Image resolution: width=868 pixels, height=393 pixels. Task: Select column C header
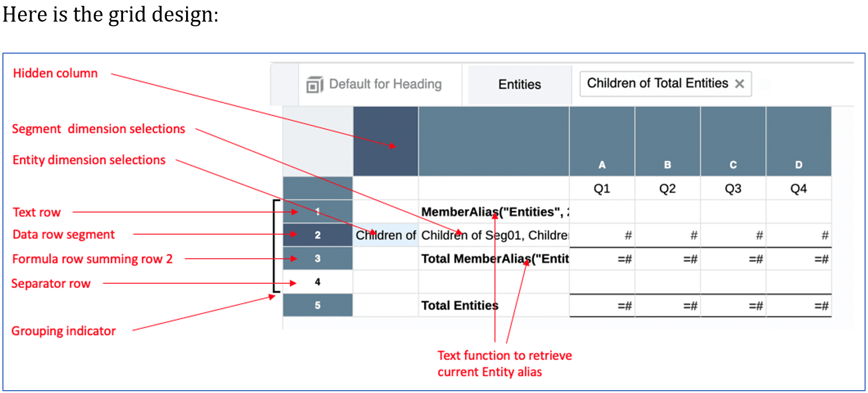[733, 165]
